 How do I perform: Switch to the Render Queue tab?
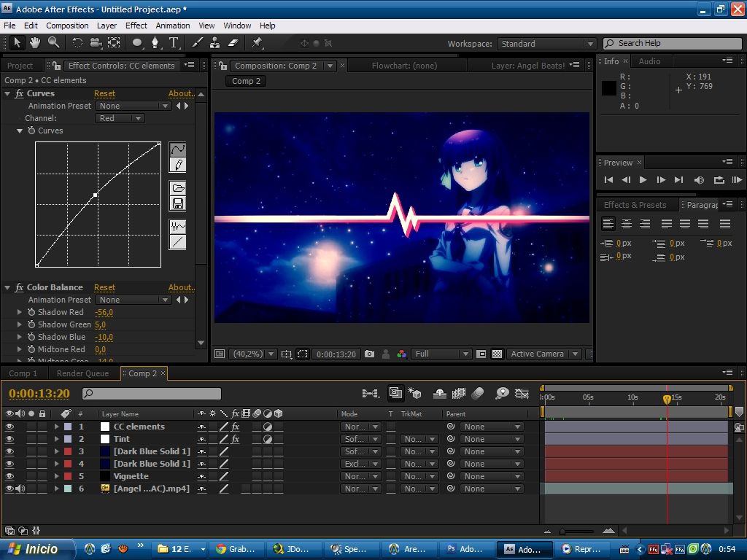[x=82, y=373]
